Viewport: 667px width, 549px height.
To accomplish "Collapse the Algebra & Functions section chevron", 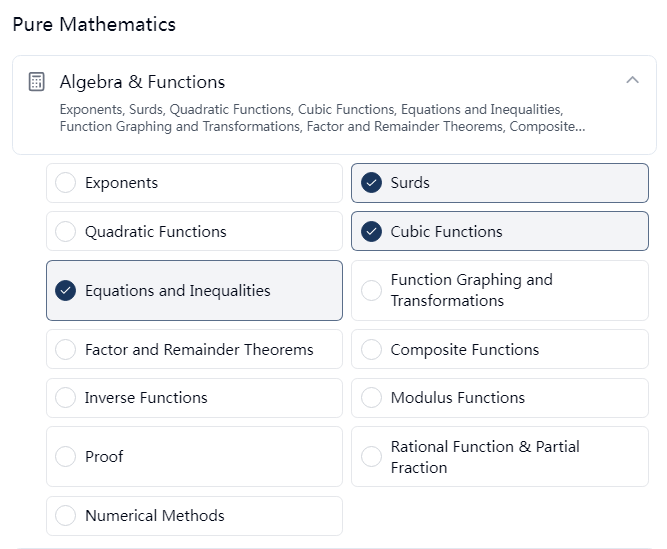I will coord(633,80).
